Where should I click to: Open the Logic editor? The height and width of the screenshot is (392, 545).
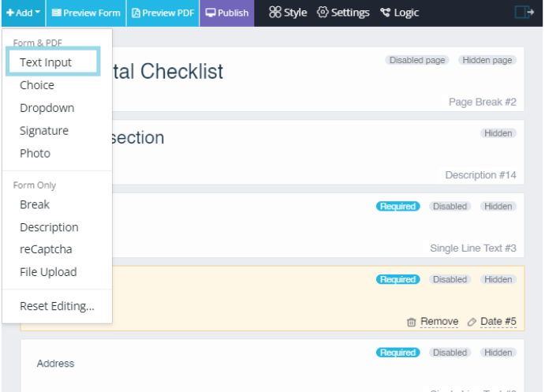coord(399,13)
